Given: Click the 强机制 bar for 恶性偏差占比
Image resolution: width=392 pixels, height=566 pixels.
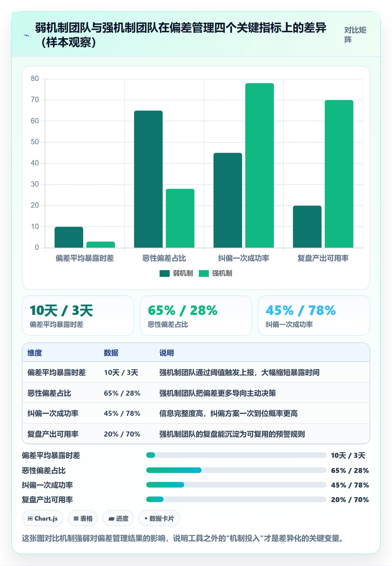Looking at the screenshot, I should coord(180,218).
